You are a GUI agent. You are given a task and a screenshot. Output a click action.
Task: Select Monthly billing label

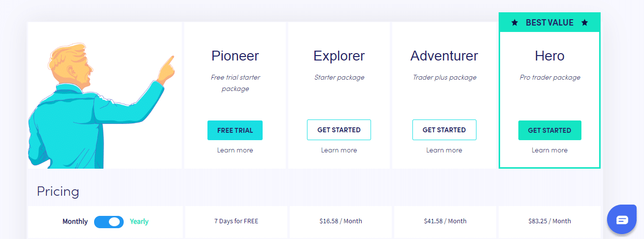pos(75,222)
